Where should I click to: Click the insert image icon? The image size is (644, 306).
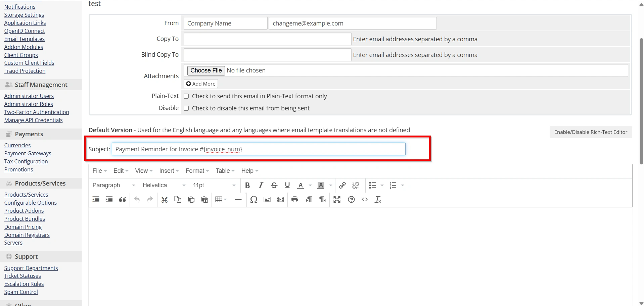pos(267,200)
